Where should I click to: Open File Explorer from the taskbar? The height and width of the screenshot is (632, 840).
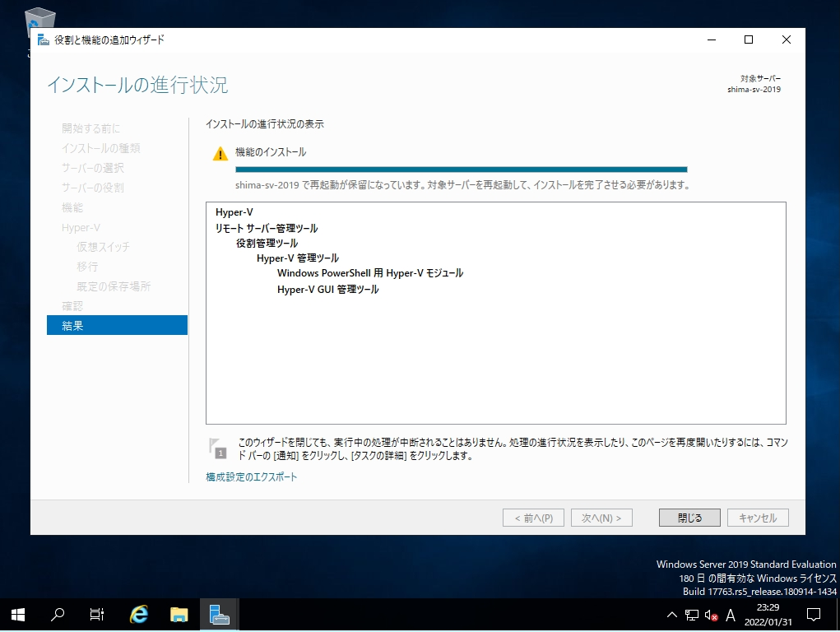(179, 615)
